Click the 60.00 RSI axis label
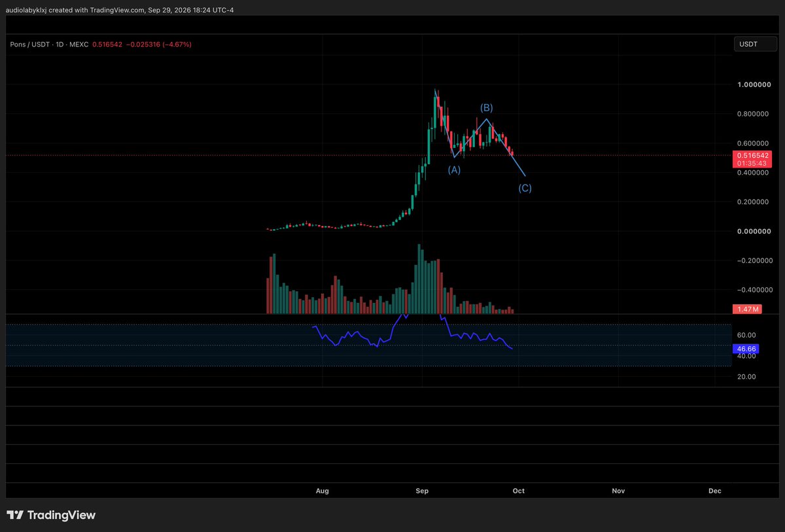Screen dimensions: 785x532 (746, 335)
